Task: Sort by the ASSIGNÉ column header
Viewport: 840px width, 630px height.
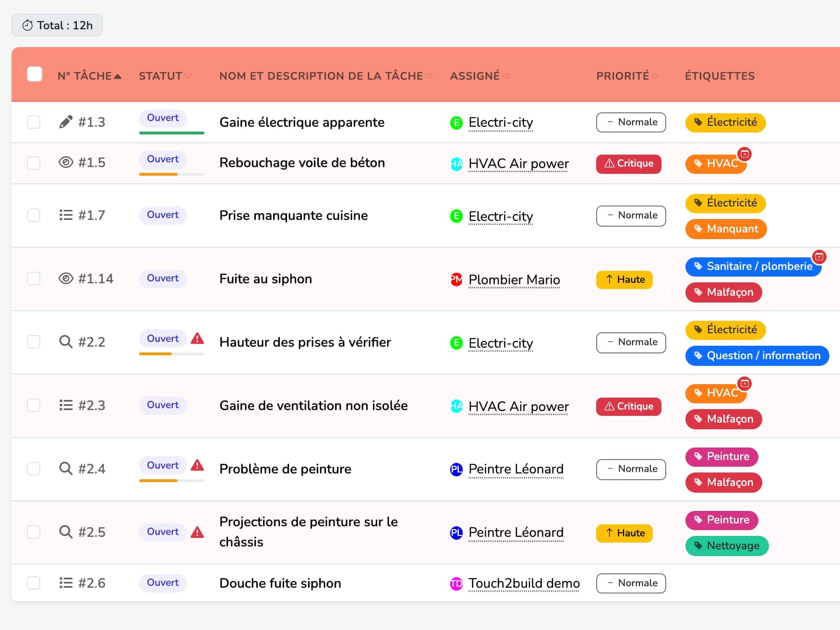Action: coord(480,76)
